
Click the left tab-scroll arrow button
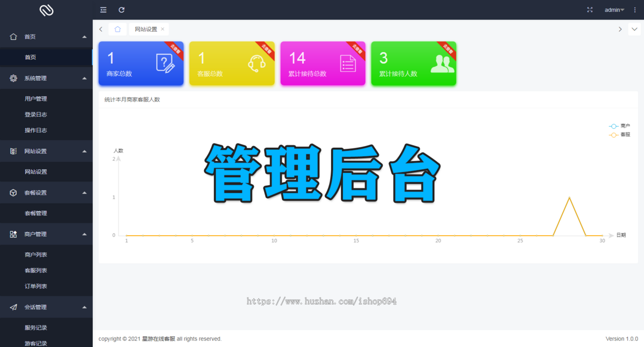(100, 29)
